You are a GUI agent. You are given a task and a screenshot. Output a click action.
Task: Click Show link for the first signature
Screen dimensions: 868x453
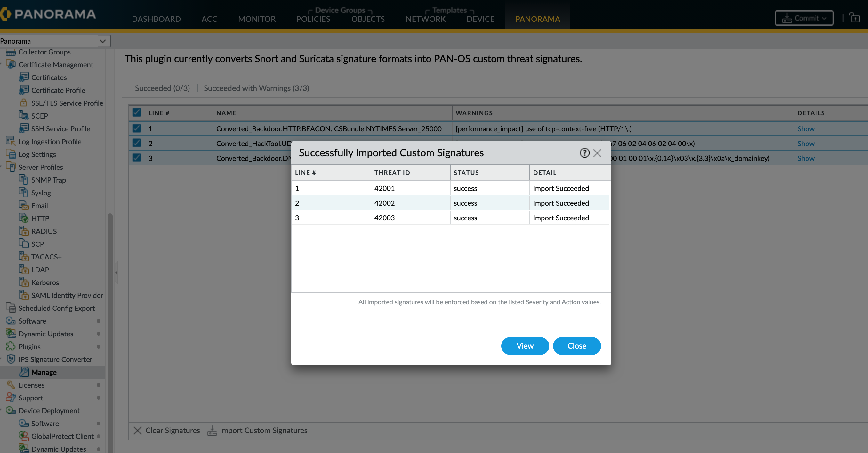[x=805, y=128]
